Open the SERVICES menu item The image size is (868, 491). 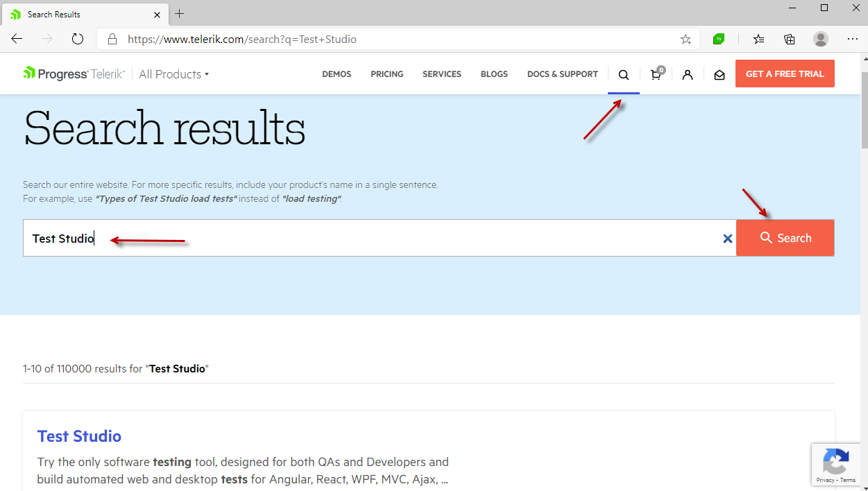coord(442,74)
